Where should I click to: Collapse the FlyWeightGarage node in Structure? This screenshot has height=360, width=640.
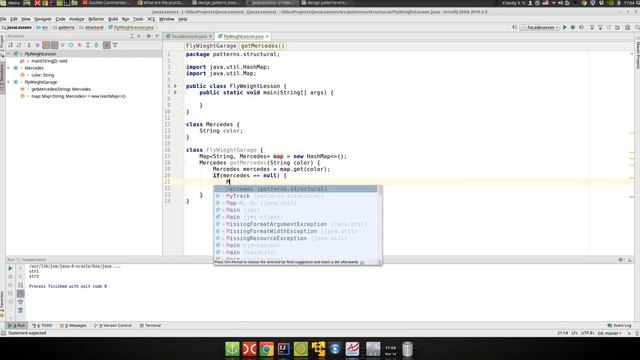coord(9,82)
